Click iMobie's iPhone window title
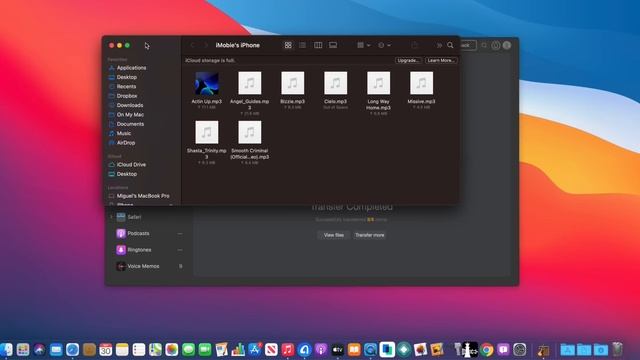This screenshot has height=360, width=640. click(238, 45)
